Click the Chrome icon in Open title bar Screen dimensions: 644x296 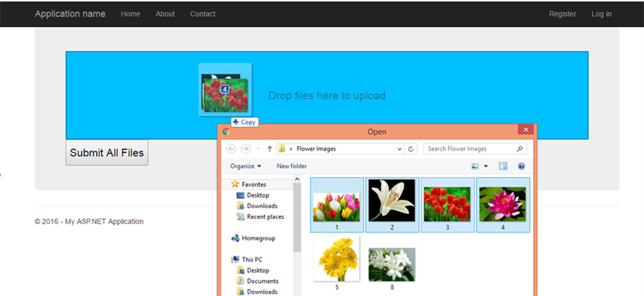pos(225,132)
